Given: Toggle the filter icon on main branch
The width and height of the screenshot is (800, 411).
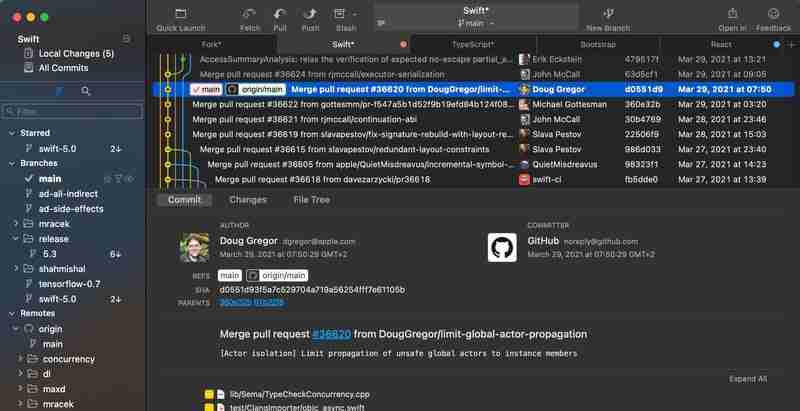Looking at the screenshot, I should point(118,179).
